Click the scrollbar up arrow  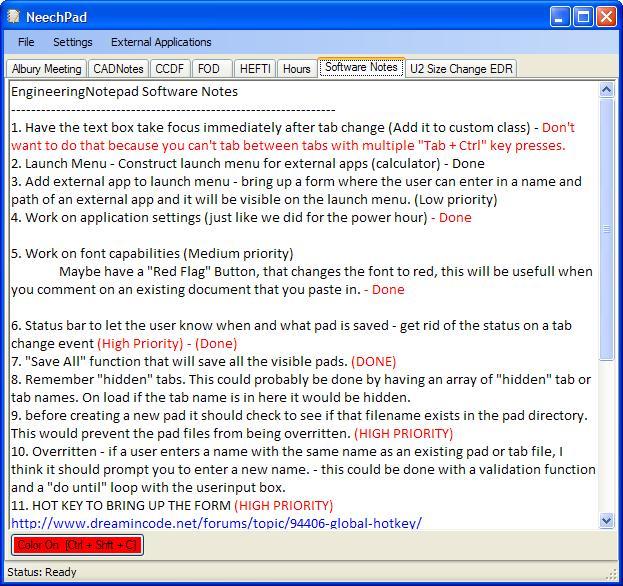click(607, 90)
